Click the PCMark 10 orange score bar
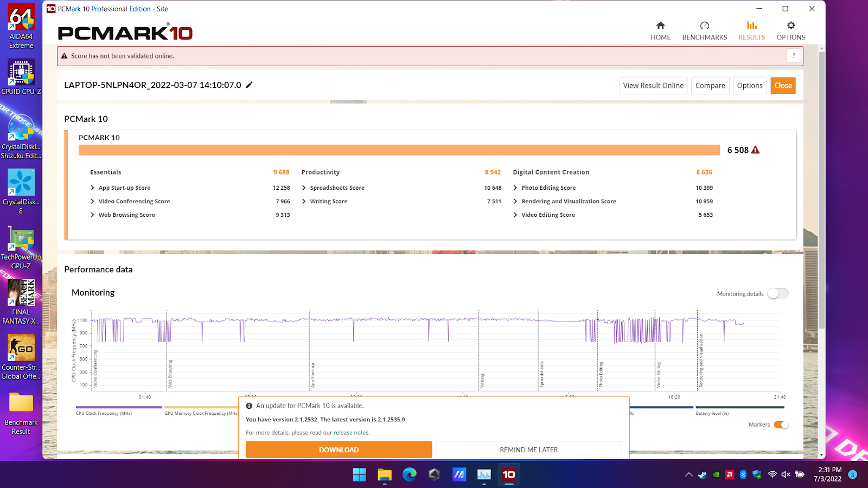 click(x=399, y=150)
